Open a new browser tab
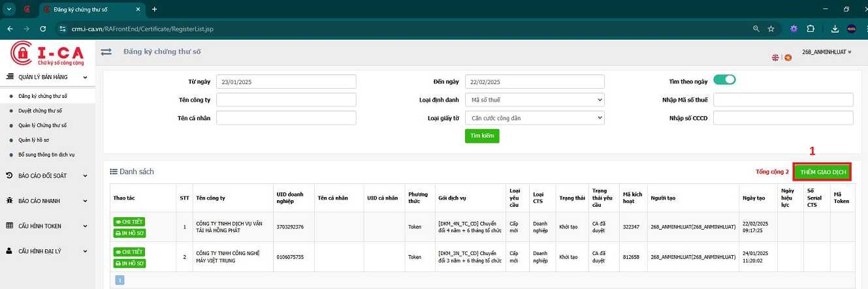 tap(154, 9)
